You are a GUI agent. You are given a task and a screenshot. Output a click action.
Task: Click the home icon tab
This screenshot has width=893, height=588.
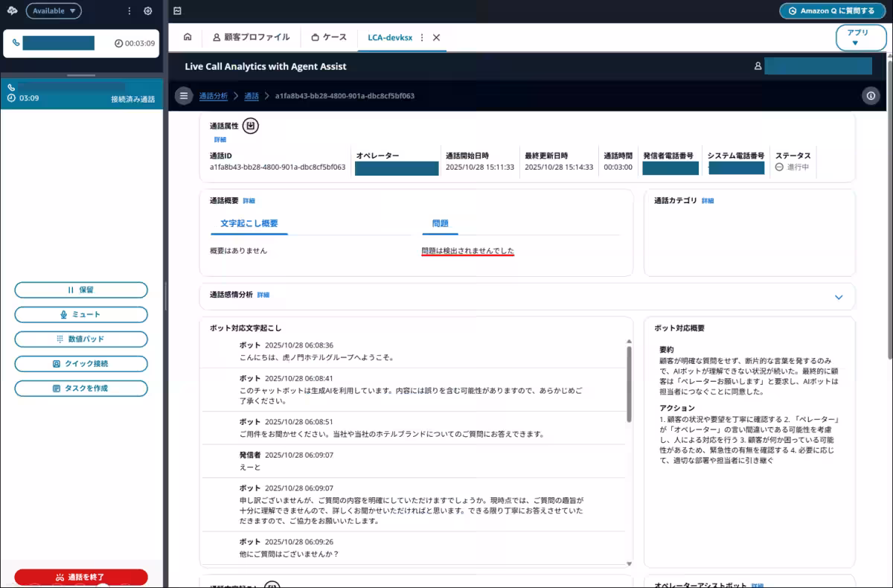188,37
